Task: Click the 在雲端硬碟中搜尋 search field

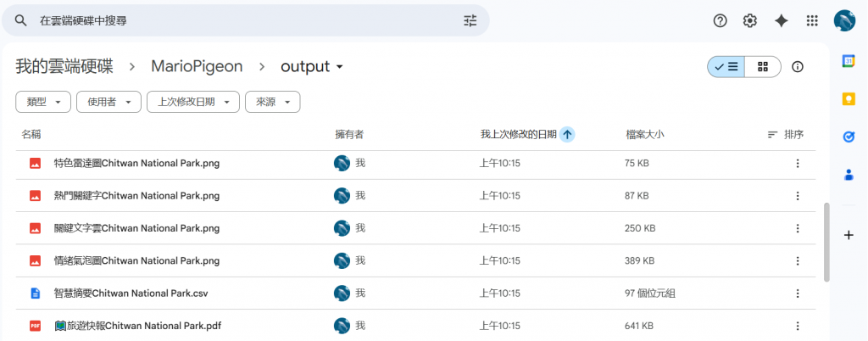Action: tap(245, 21)
